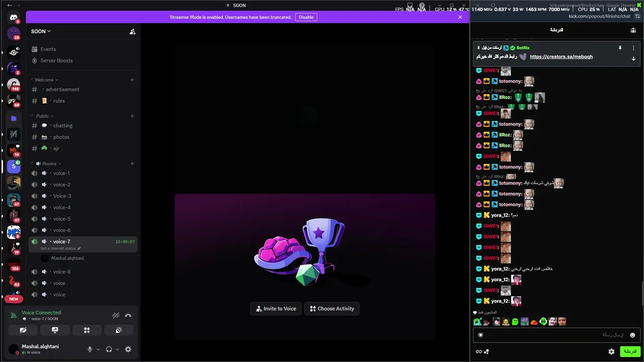Viewport: 644px width, 362px height.
Task: Join voice-2 voice channel
Action: (83, 185)
